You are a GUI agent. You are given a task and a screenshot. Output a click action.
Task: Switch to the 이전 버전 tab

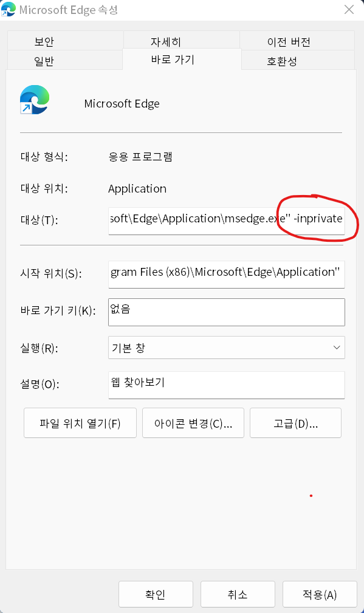point(297,41)
